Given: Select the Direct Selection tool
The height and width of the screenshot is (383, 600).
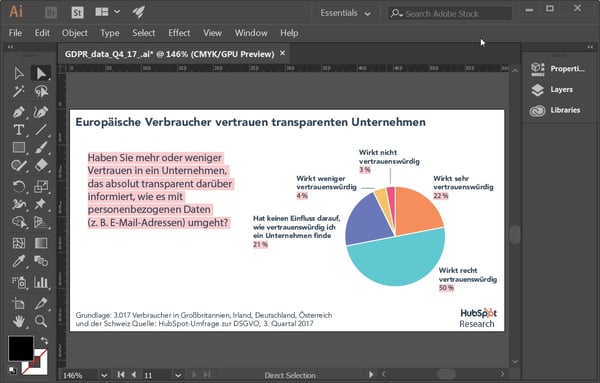Looking at the screenshot, I should point(41,73).
